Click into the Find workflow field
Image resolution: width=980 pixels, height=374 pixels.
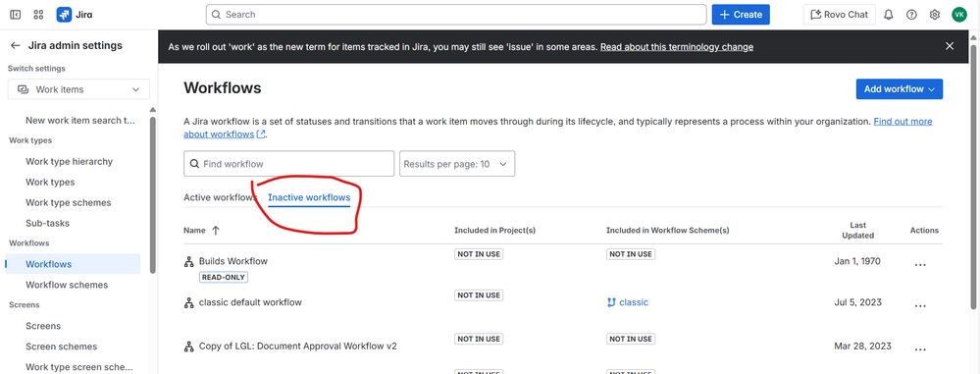(x=288, y=164)
